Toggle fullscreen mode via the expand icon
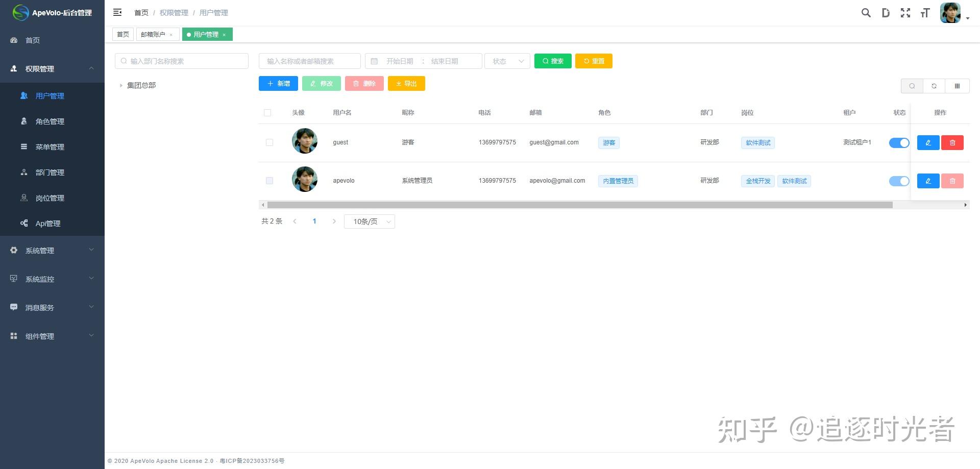The height and width of the screenshot is (469, 980). [x=905, y=13]
